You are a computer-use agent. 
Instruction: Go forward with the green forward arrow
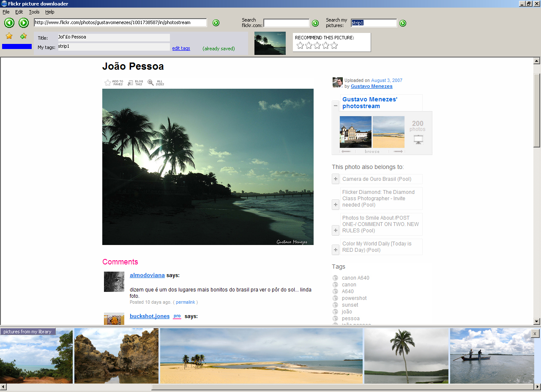(24, 23)
